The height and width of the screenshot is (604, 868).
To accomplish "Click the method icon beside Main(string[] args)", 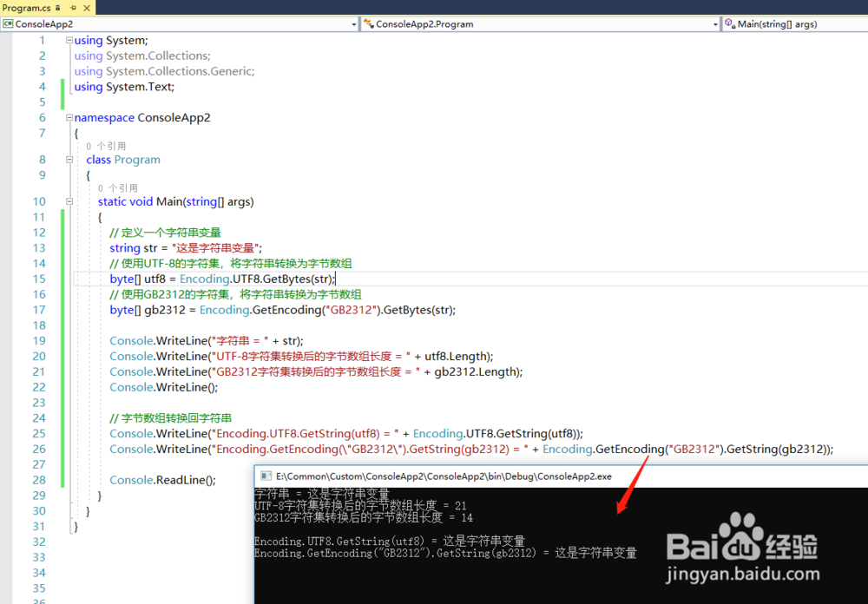I will pos(728,23).
